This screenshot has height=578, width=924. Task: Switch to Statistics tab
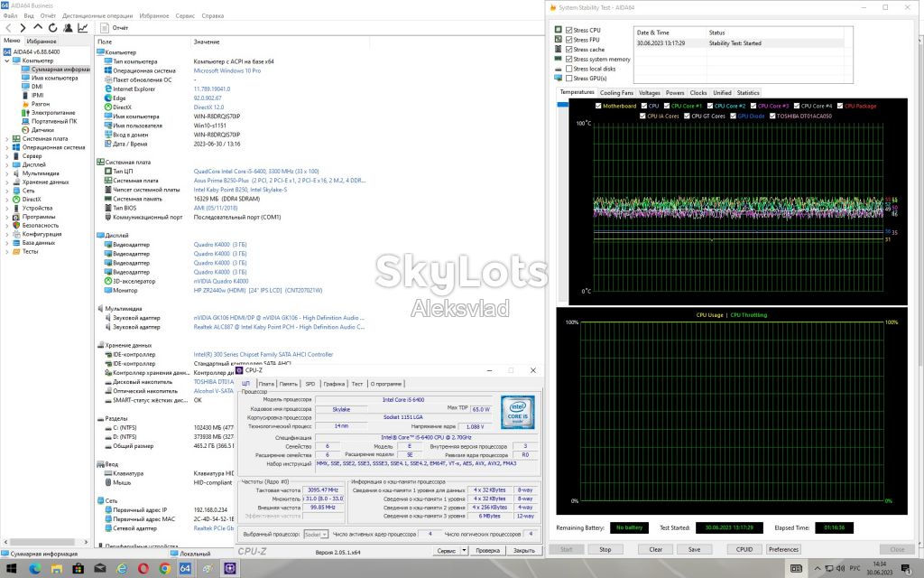click(748, 93)
